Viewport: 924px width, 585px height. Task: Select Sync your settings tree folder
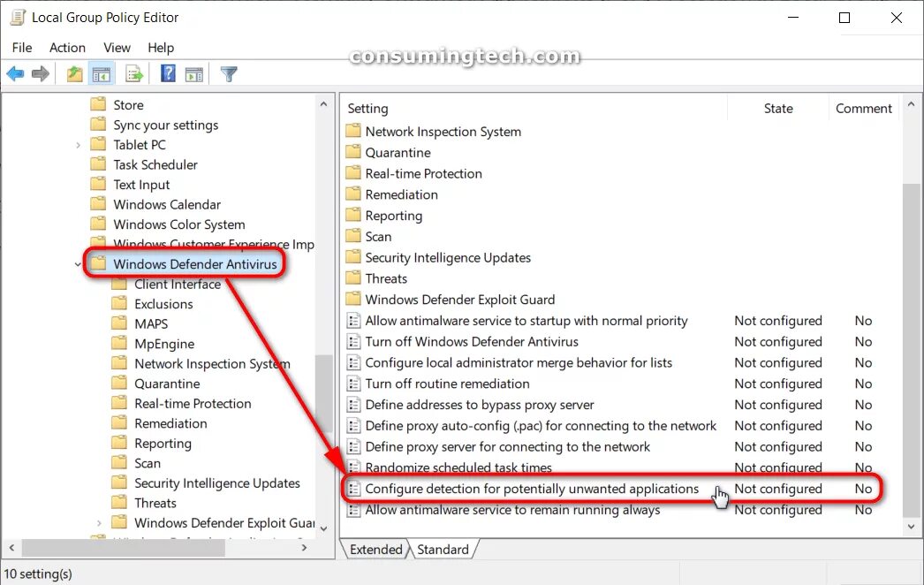point(165,125)
